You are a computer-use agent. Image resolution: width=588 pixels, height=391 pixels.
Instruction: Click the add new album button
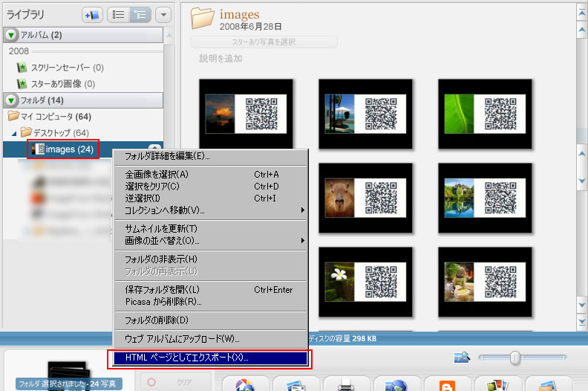[92, 15]
